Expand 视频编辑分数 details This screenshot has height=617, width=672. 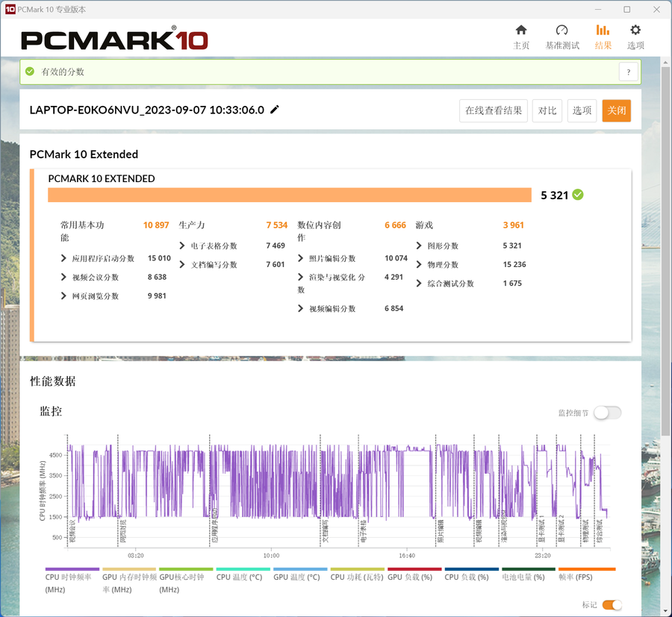point(300,309)
